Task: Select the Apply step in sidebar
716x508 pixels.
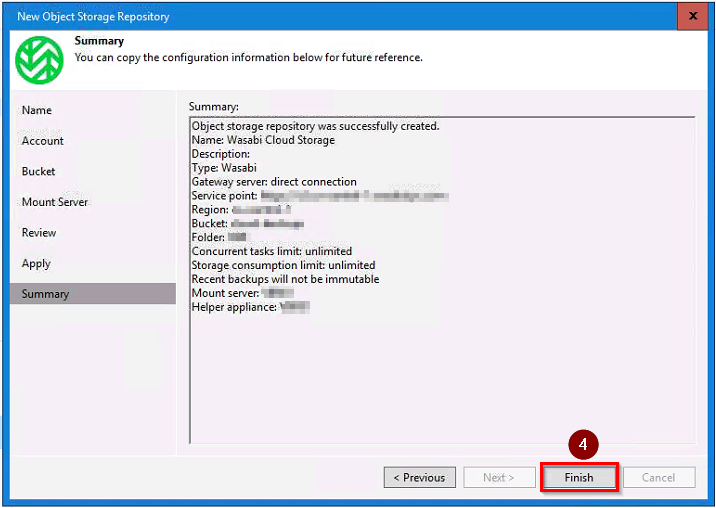Action: (36, 264)
